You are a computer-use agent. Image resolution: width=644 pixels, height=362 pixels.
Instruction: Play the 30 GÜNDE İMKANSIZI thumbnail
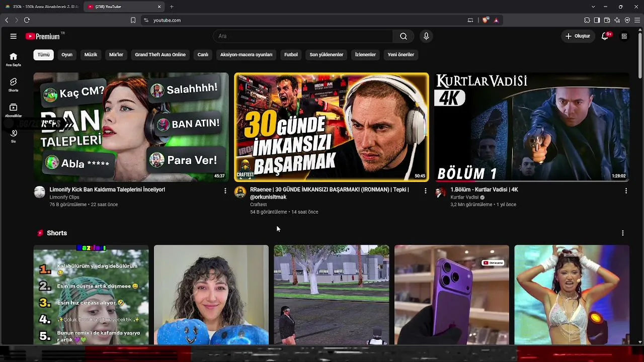click(x=332, y=127)
